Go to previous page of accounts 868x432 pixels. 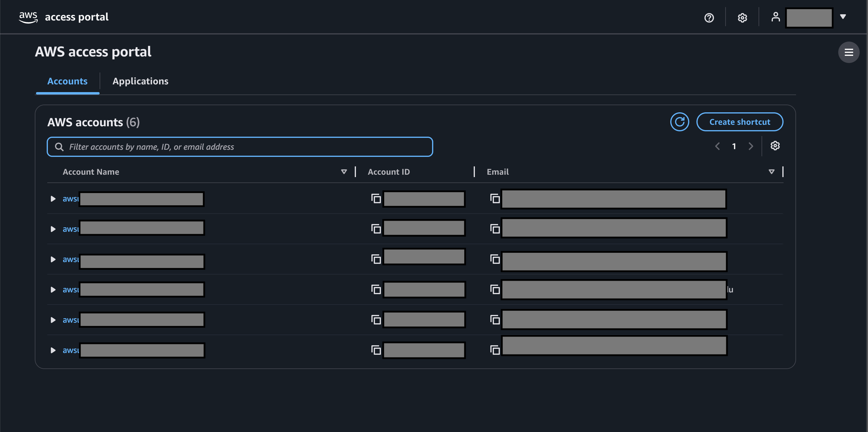click(717, 146)
